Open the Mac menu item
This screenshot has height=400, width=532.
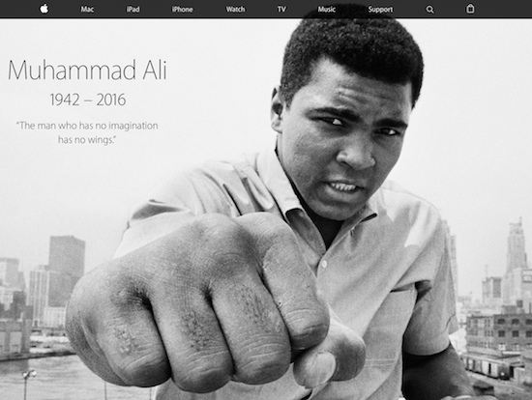(x=87, y=10)
